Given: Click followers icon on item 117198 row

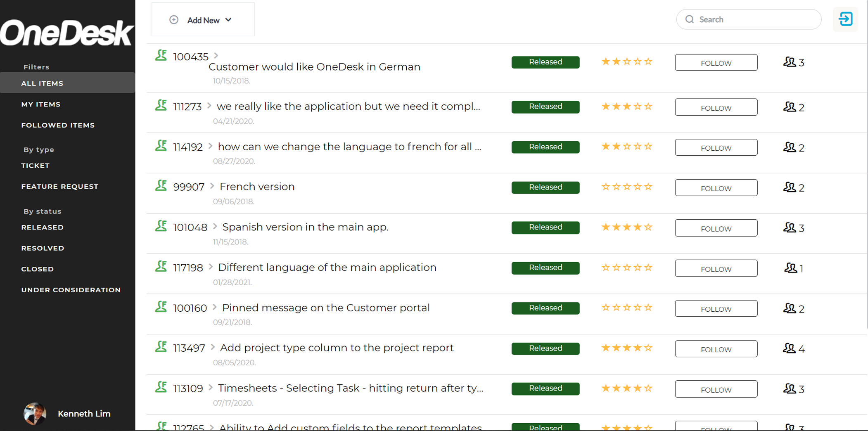Looking at the screenshot, I should click(790, 268).
